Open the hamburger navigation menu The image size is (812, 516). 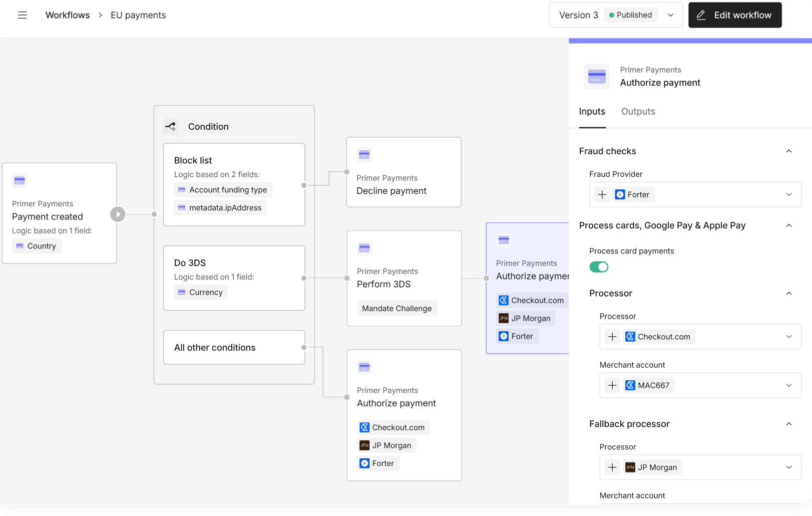click(x=23, y=15)
